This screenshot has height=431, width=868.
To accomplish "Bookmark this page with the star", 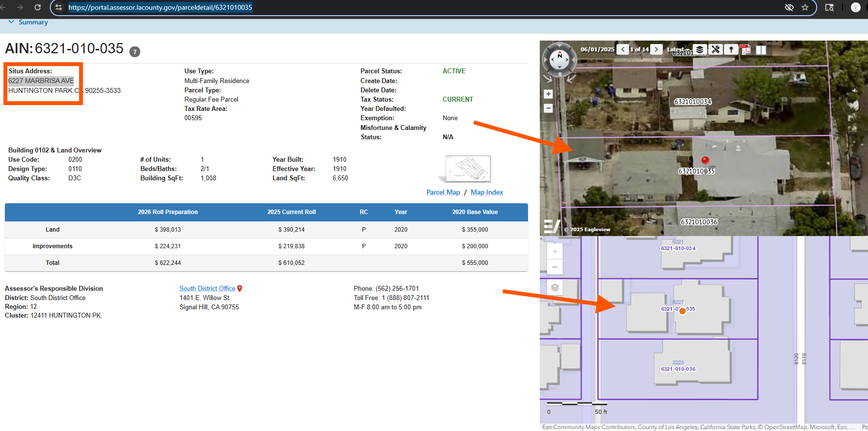I will pyautogui.click(x=805, y=7).
